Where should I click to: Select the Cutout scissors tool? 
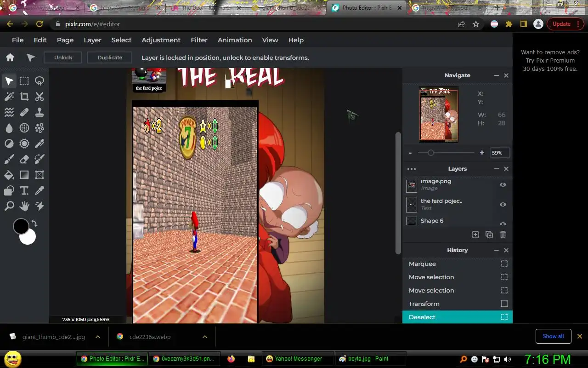point(40,97)
